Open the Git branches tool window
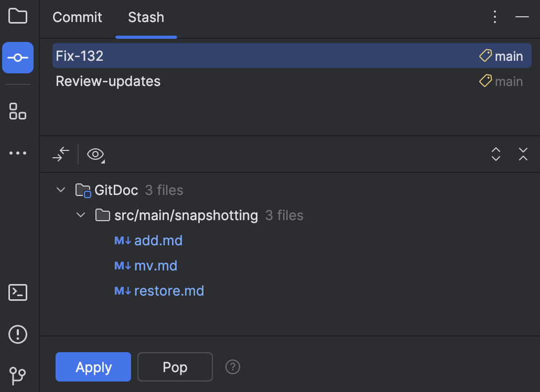 pyautogui.click(x=18, y=376)
